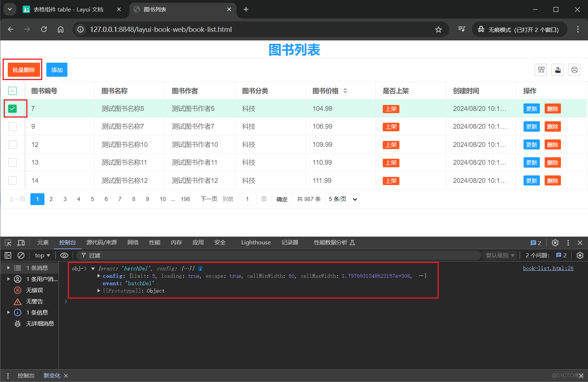Close the DevTools panel
Viewport: 588px width, 382px height.
(580, 243)
